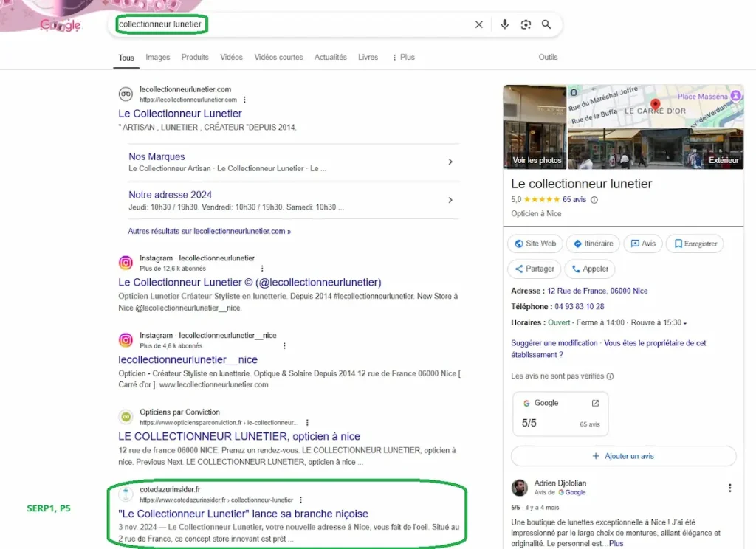Switch to the Produits tab
This screenshot has height=549, width=756.
(x=195, y=57)
